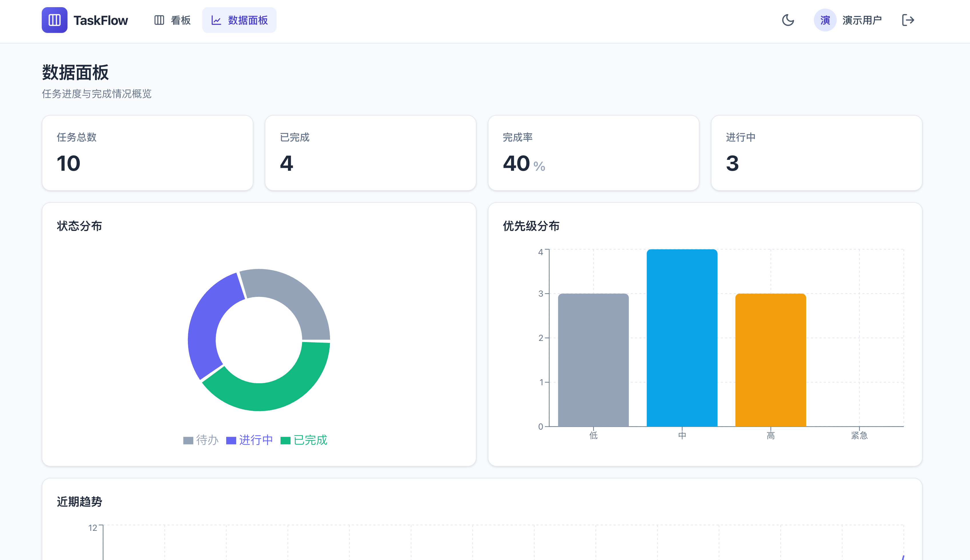Click the 优先级分布 heading

click(531, 226)
